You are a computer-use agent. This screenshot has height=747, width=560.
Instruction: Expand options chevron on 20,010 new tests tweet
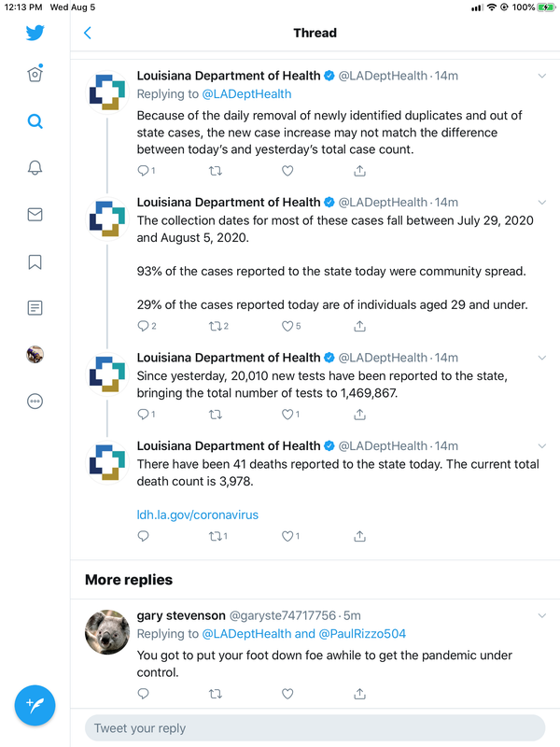(x=542, y=358)
